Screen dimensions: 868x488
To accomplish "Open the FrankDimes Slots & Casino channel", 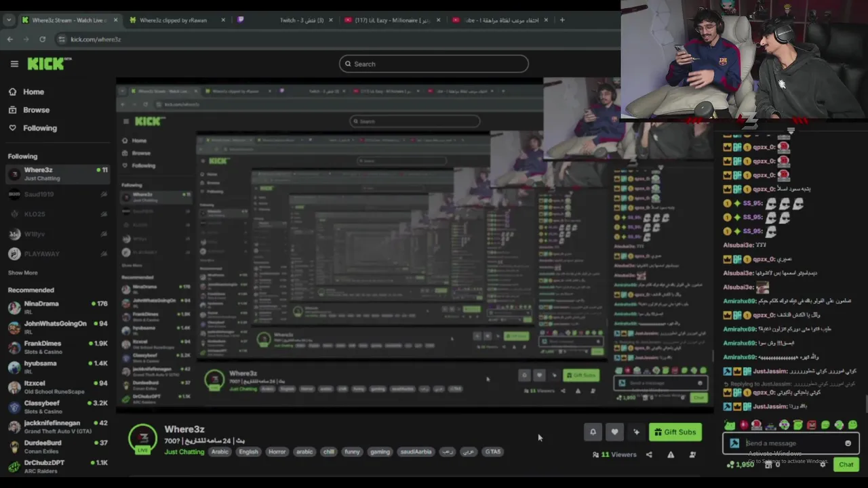I will click(x=58, y=347).
